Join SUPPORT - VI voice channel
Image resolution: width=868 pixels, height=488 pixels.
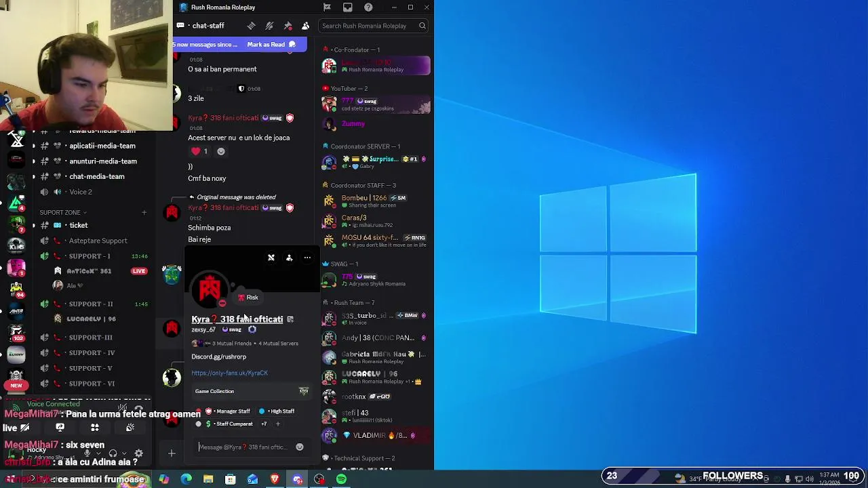94,384
